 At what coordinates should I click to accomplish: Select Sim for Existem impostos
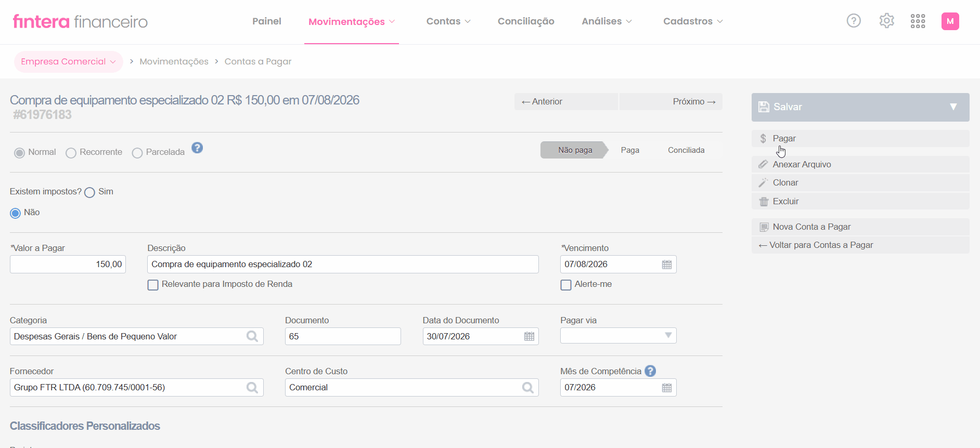pyautogui.click(x=89, y=192)
